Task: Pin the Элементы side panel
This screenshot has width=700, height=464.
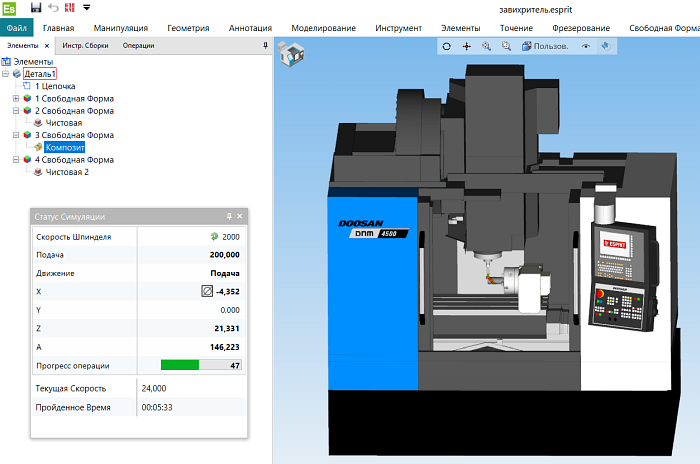Action: 265,46
